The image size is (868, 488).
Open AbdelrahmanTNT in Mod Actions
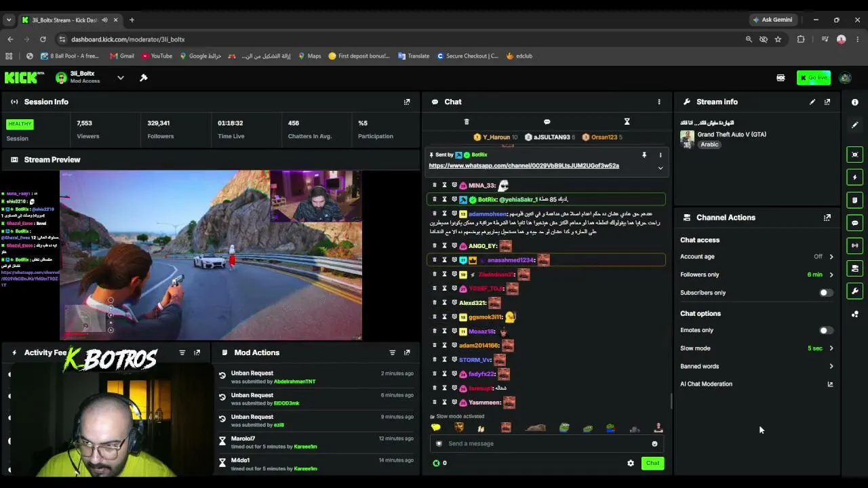tap(294, 382)
